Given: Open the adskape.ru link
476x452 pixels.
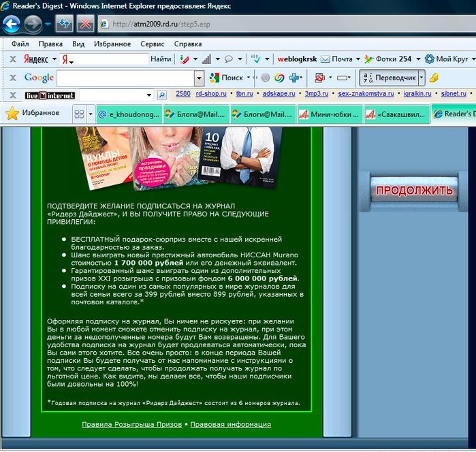Looking at the screenshot, I should point(279,93).
